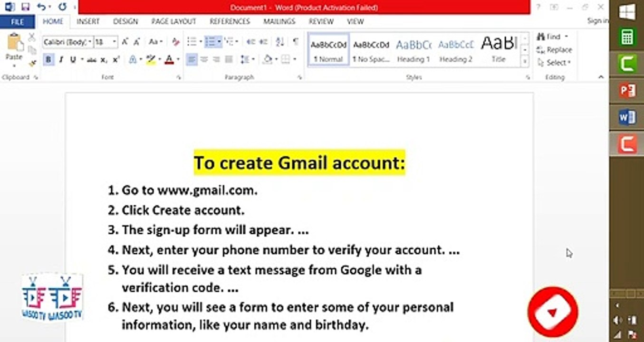This screenshot has height=342, width=644.
Task: Copy the selection to the clipboard
Action: pos(32,49)
